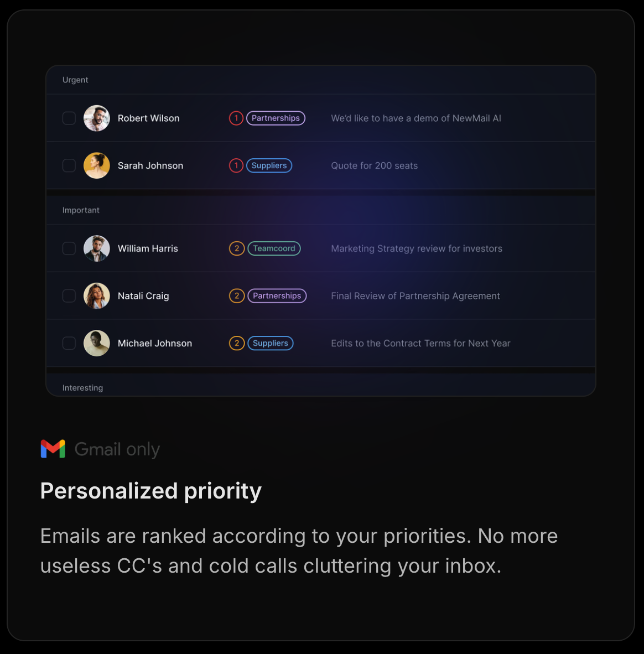
Task: Click priority 1 badge on Robert Wilson's email
Action: pyautogui.click(x=236, y=118)
